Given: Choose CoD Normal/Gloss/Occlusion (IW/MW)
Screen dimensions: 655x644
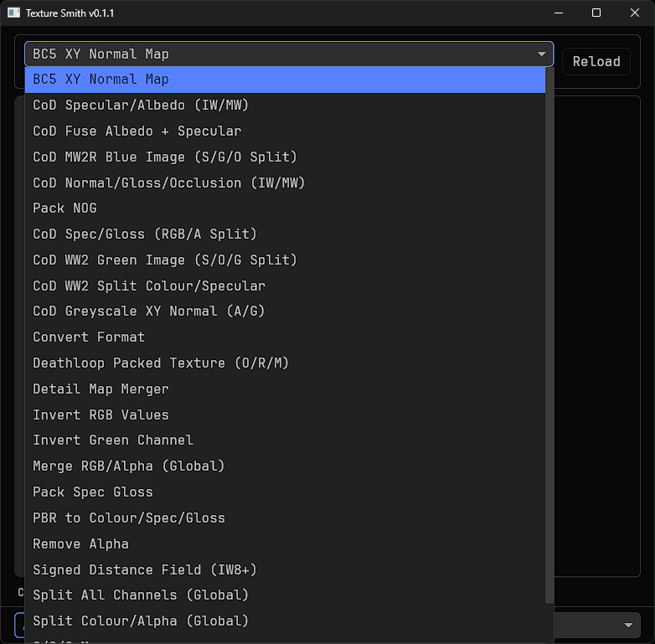Looking at the screenshot, I should click(286, 183).
